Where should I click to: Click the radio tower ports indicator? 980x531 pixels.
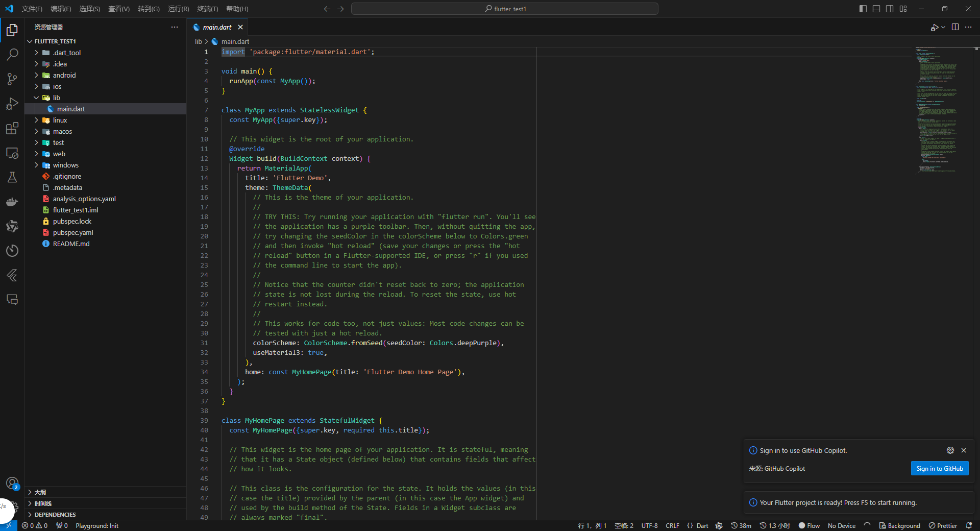[x=62, y=525]
